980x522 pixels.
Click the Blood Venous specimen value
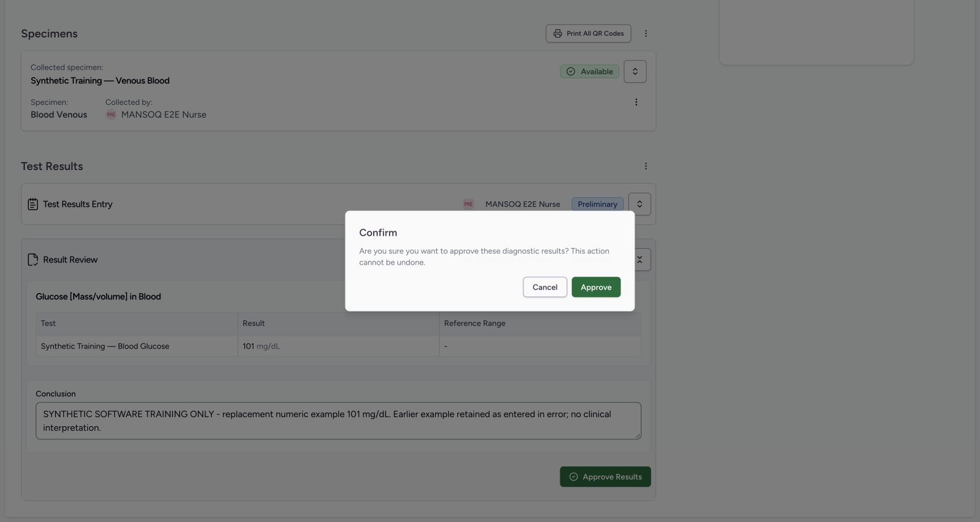[59, 114]
